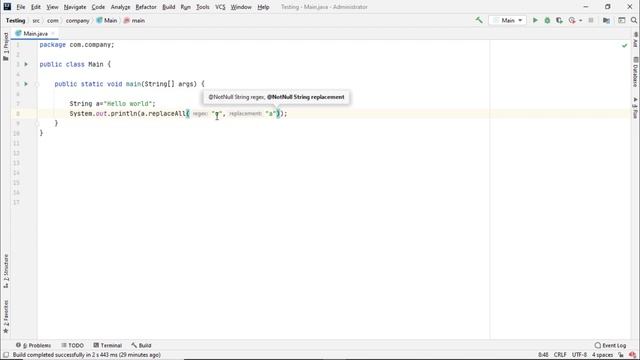640x360 pixels.
Task: Open the Favorites tool window sidebar button
Action: pos(6,317)
